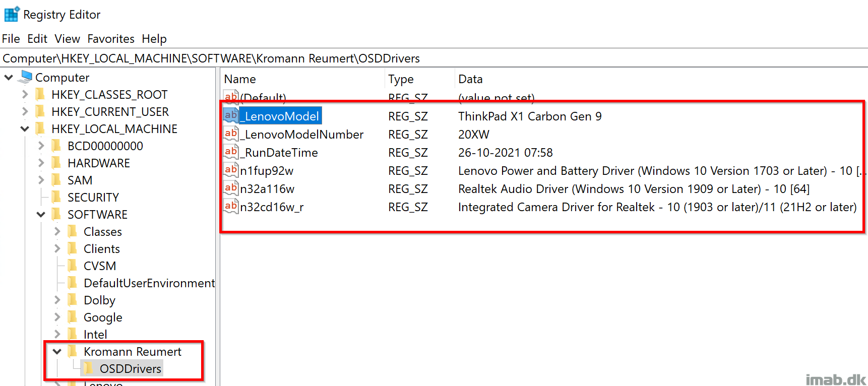Click the string value icon for n32cd16w_r
Image resolution: width=868 pixels, height=386 pixels.
(x=231, y=206)
